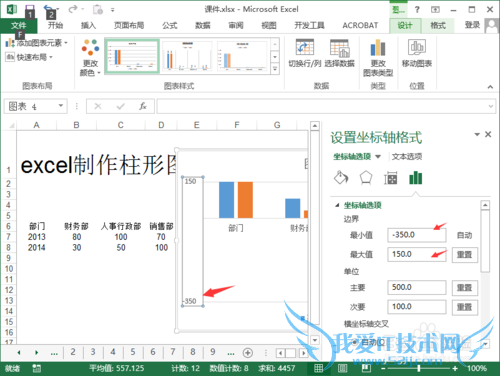The width and height of the screenshot is (500, 376).
Task: Click 重置 button next to 最大值
Action: [464, 255]
